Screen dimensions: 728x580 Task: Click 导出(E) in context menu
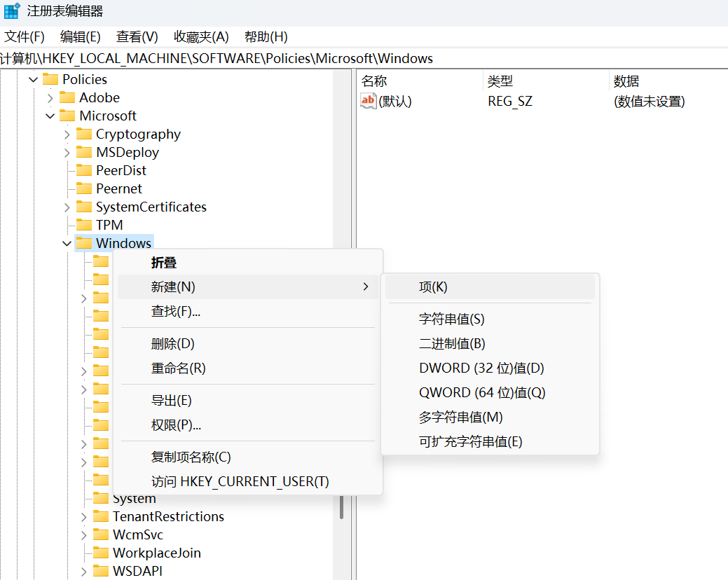point(172,400)
